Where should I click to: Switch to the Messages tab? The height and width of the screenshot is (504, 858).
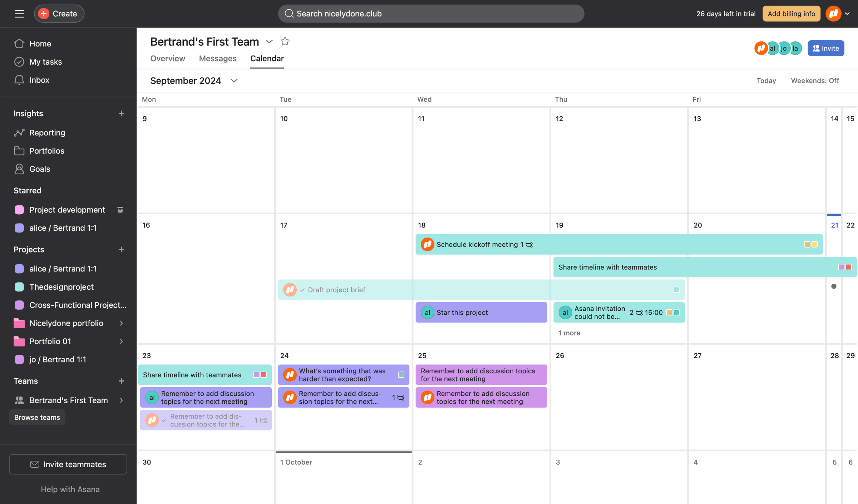(x=218, y=58)
